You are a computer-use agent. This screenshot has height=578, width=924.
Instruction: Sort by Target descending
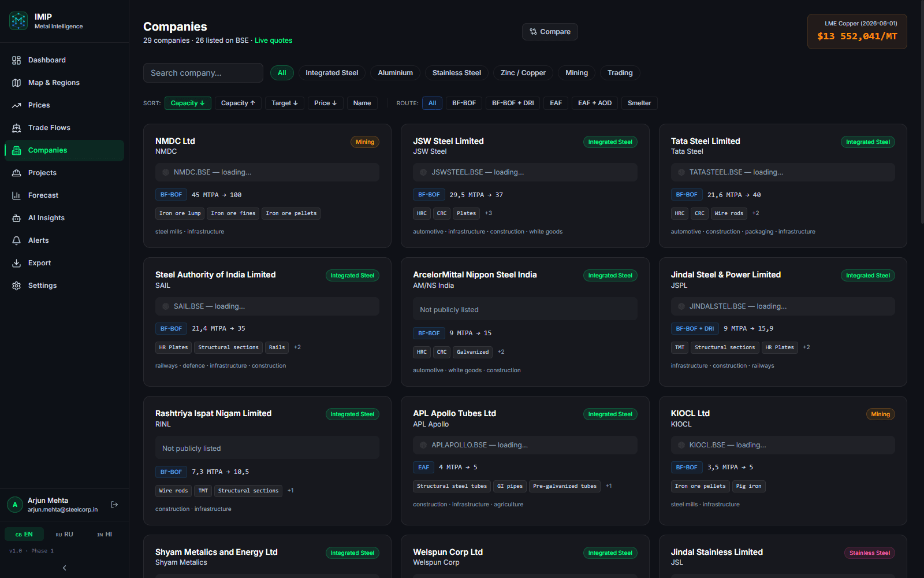click(x=285, y=103)
